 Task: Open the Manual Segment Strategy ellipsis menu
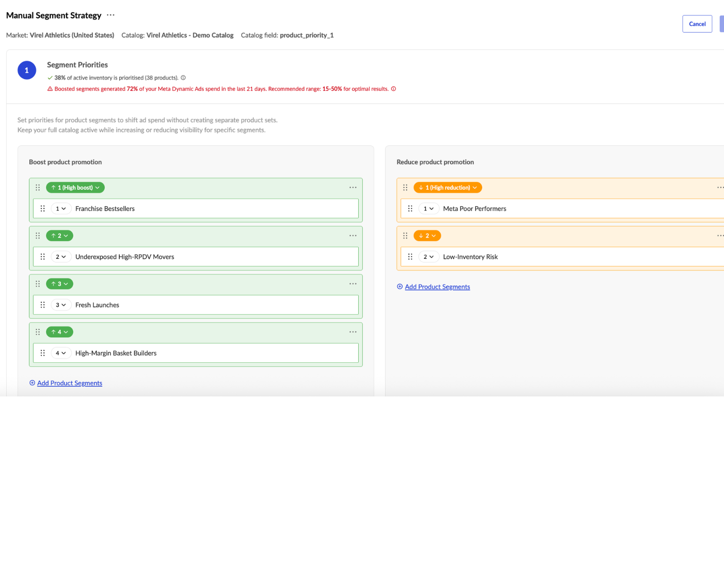[x=111, y=15]
